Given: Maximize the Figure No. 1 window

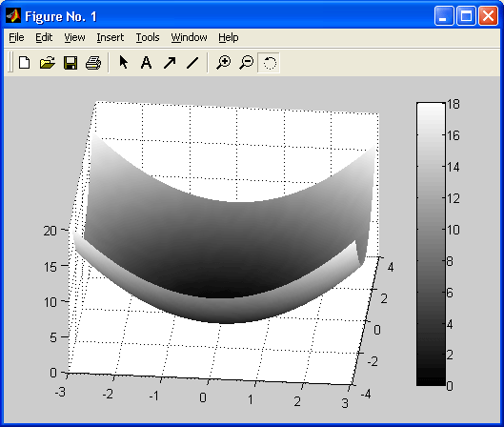Looking at the screenshot, I should [466, 16].
